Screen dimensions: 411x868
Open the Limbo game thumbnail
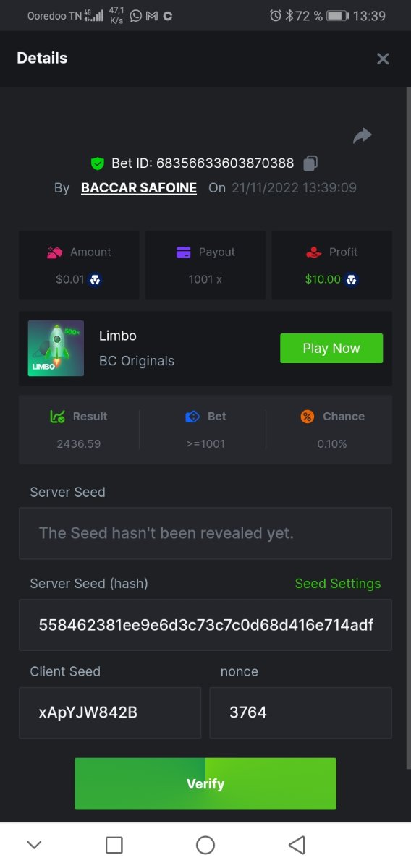pyautogui.click(x=56, y=349)
